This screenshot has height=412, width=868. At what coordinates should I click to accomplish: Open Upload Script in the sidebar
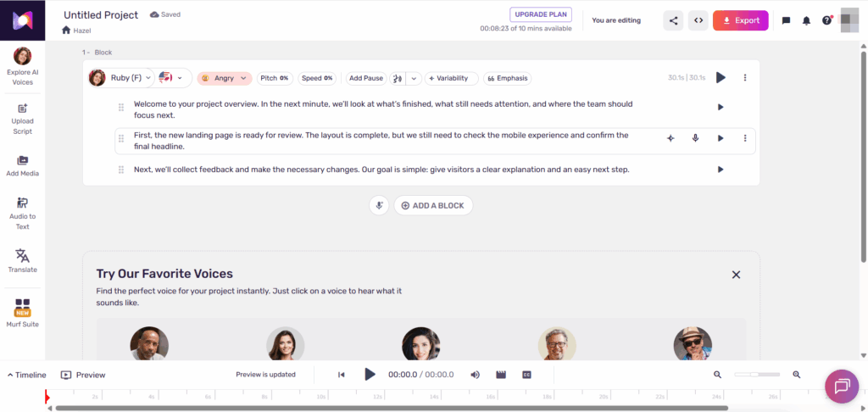[x=23, y=120]
